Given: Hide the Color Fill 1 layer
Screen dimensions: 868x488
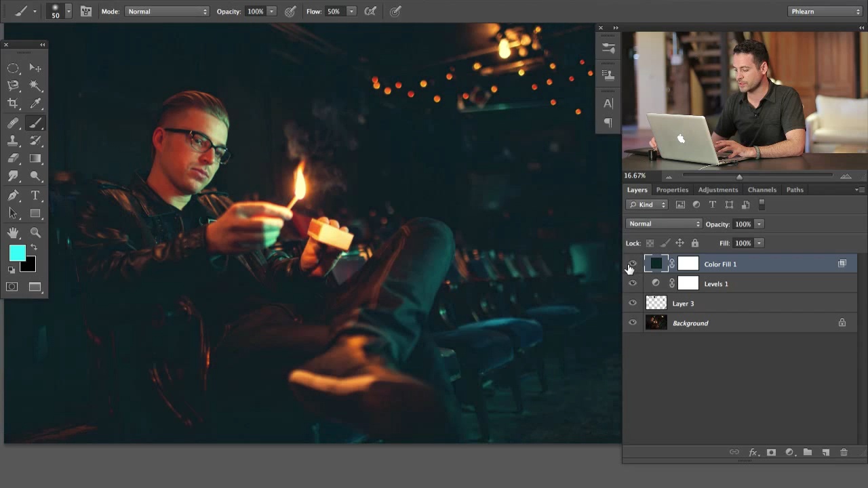Looking at the screenshot, I should click(633, 264).
